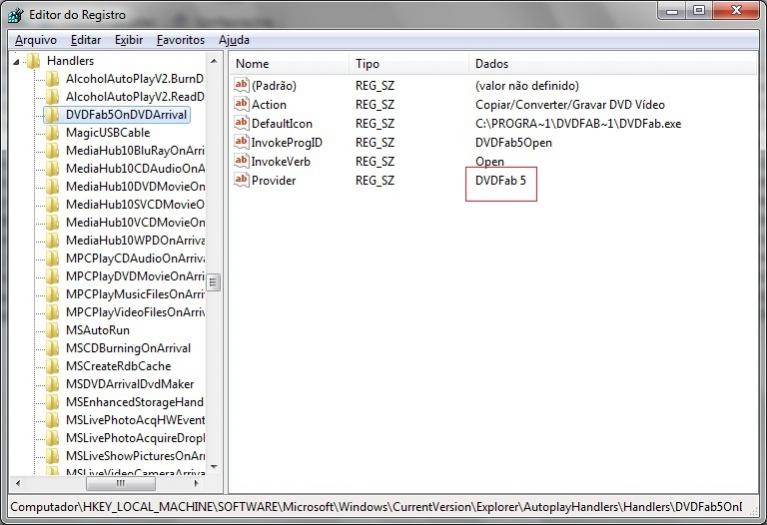Select the Action value name
This screenshot has width=767, height=525.
269,105
